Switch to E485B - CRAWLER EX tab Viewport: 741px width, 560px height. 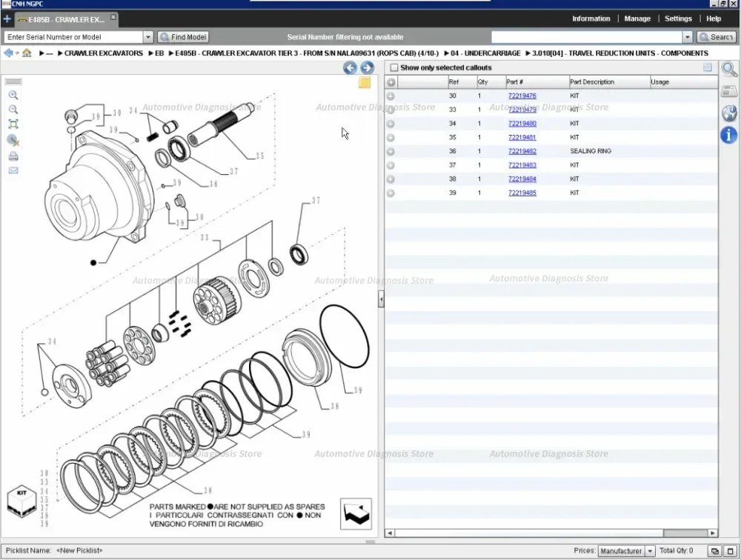(65, 19)
